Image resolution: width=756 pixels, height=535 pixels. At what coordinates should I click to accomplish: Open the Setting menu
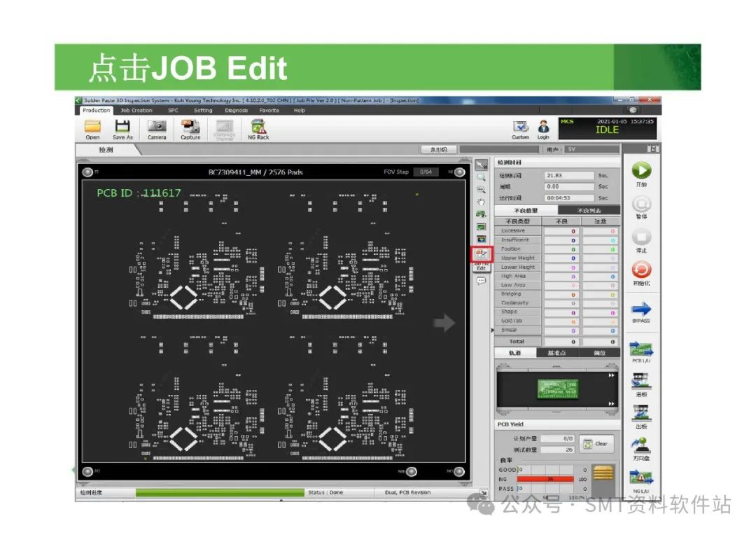203,111
